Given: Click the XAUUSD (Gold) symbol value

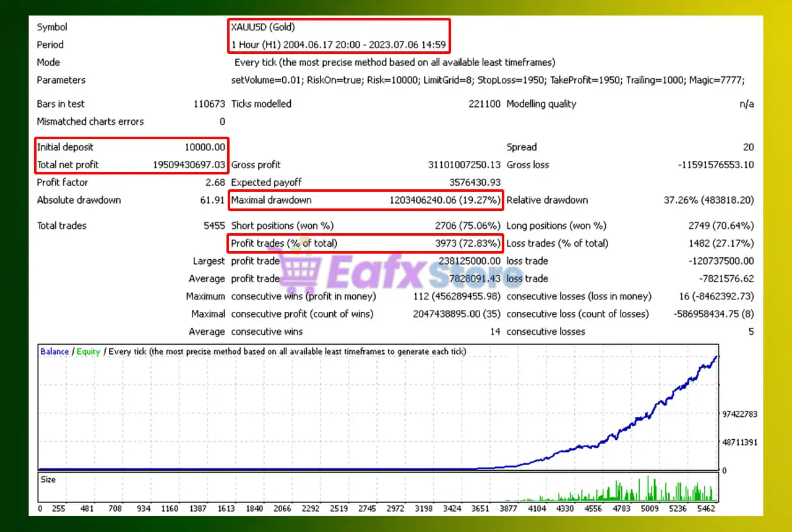Looking at the screenshot, I should coord(262,27).
